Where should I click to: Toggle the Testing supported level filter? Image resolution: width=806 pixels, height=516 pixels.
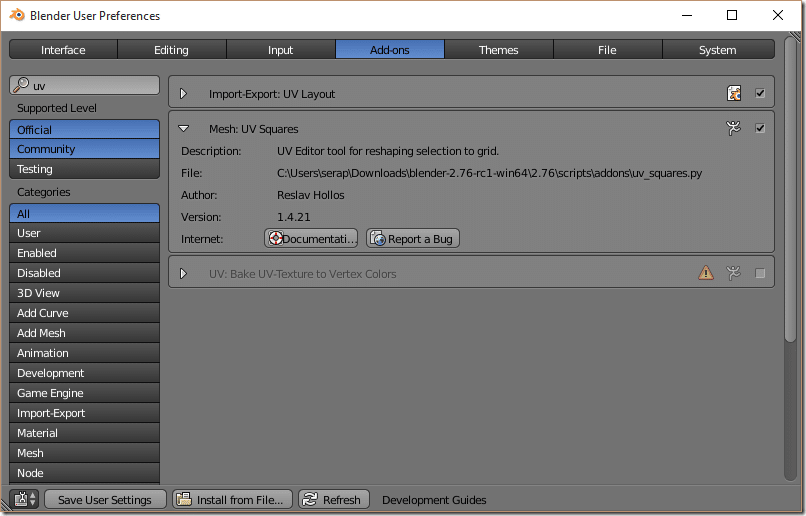(x=84, y=169)
